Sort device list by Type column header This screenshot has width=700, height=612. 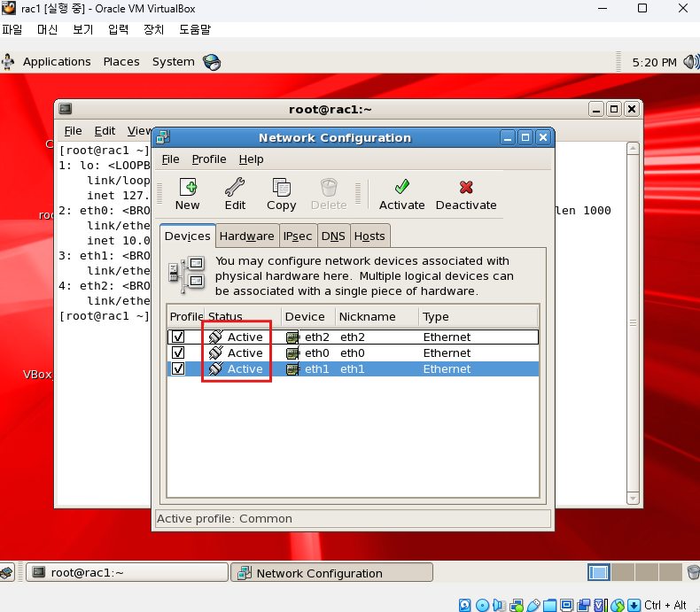click(x=478, y=317)
